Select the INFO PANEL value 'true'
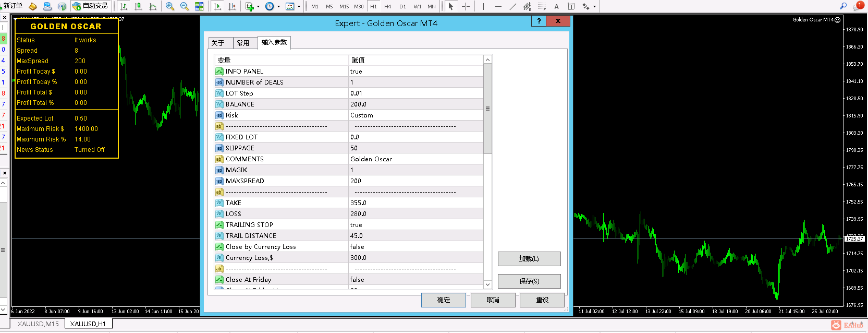868x333 pixels. [356, 72]
